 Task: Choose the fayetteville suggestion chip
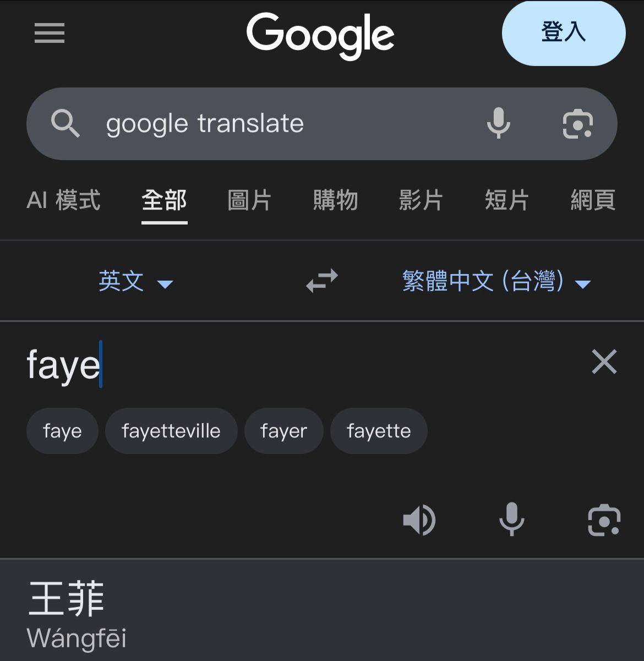pos(171,431)
